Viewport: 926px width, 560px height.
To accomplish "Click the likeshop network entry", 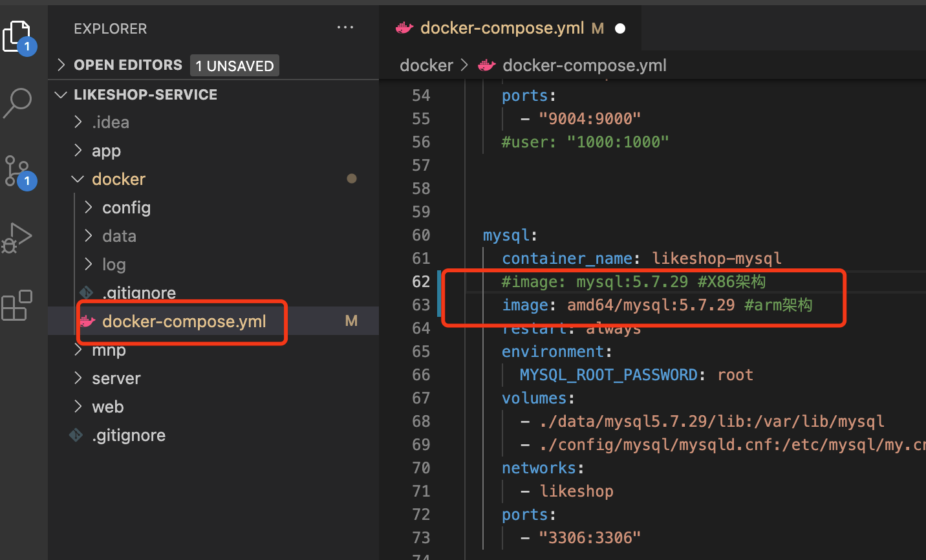I will click(x=576, y=491).
